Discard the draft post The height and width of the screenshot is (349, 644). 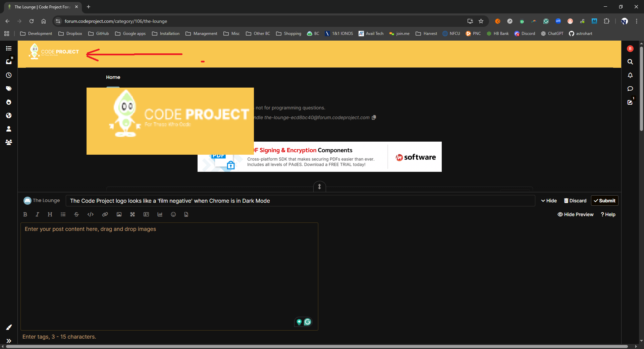pos(575,201)
